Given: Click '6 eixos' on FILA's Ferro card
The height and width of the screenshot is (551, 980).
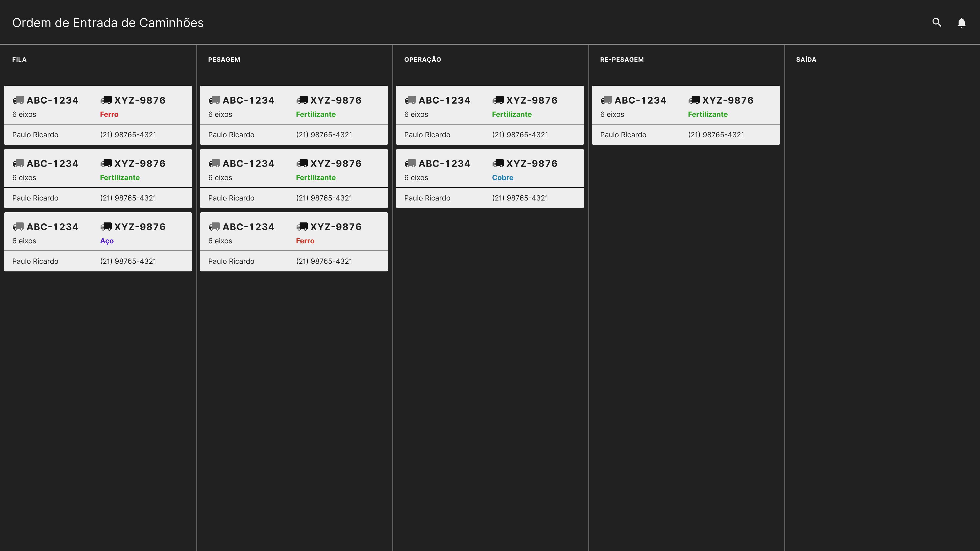Looking at the screenshot, I should pyautogui.click(x=24, y=114).
